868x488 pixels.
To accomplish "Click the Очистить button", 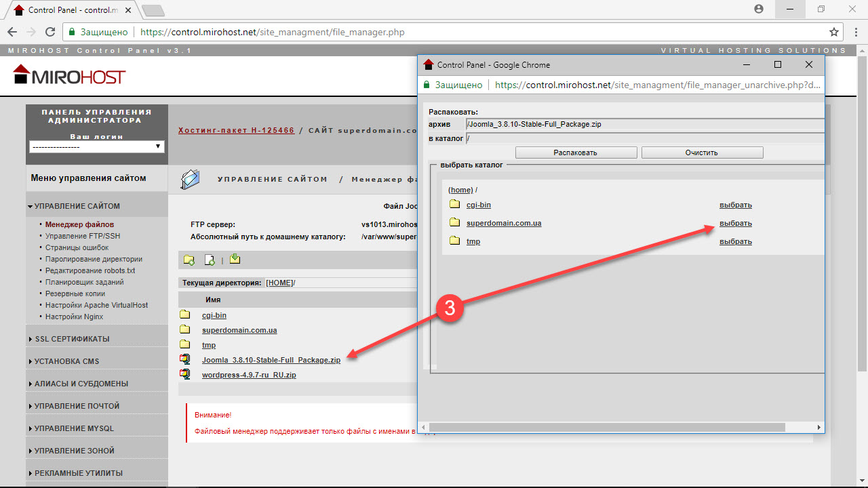I will 702,152.
